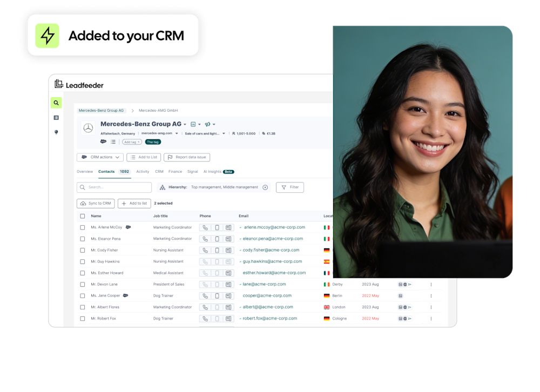The width and height of the screenshot is (540, 392).
Task: Click the Mercedes star company logo
Action: point(88,128)
